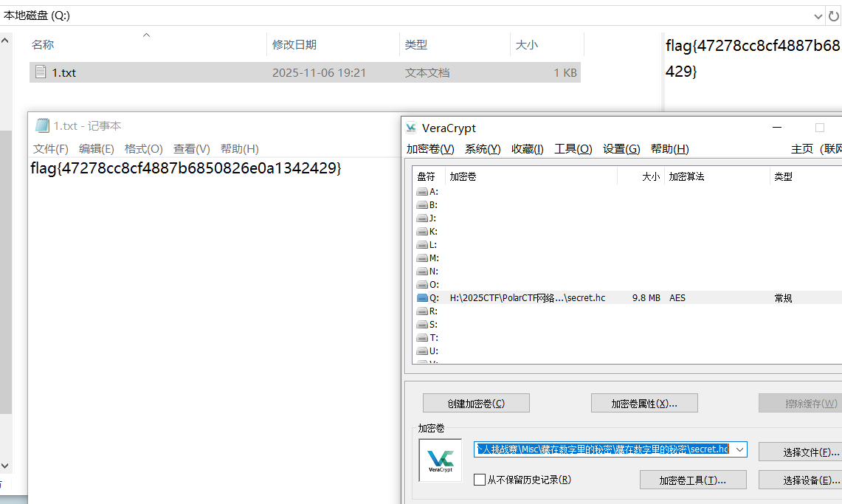Click the VeraCrypt title bar logo icon
Image resolution: width=842 pixels, height=504 pixels.
[411, 128]
